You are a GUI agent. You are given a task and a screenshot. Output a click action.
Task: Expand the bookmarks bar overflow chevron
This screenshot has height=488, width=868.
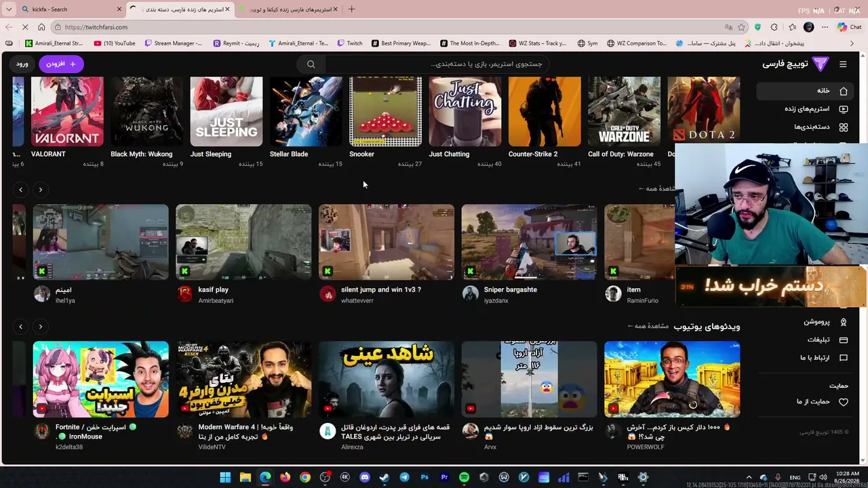click(852, 43)
